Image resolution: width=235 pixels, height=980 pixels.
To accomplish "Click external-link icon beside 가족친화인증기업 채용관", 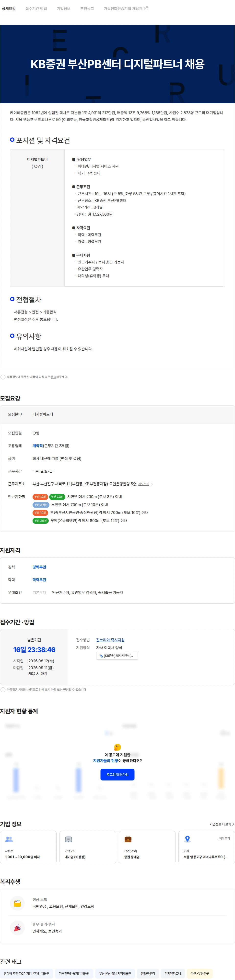I will (146, 8).
